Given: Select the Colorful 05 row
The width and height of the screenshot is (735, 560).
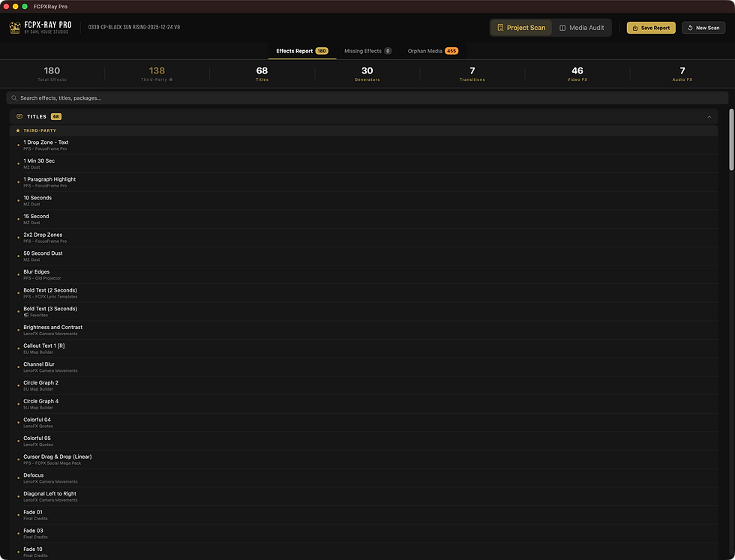Looking at the screenshot, I should tap(364, 442).
